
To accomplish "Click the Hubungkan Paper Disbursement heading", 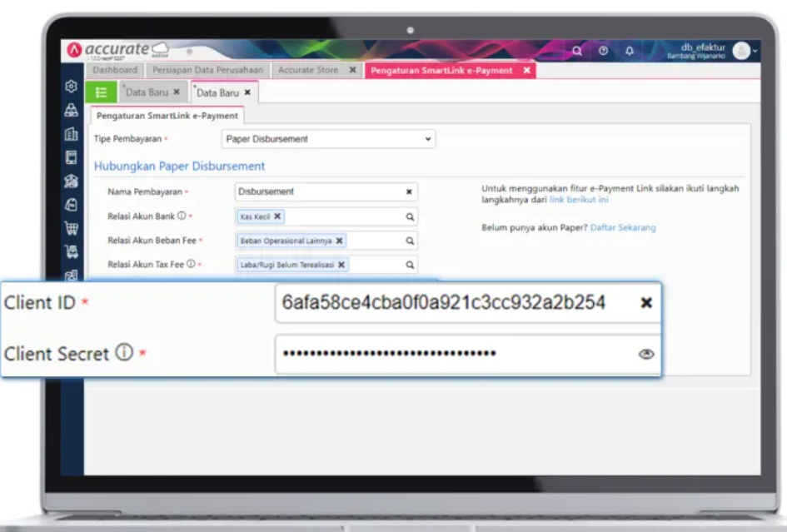I will pos(179,167).
